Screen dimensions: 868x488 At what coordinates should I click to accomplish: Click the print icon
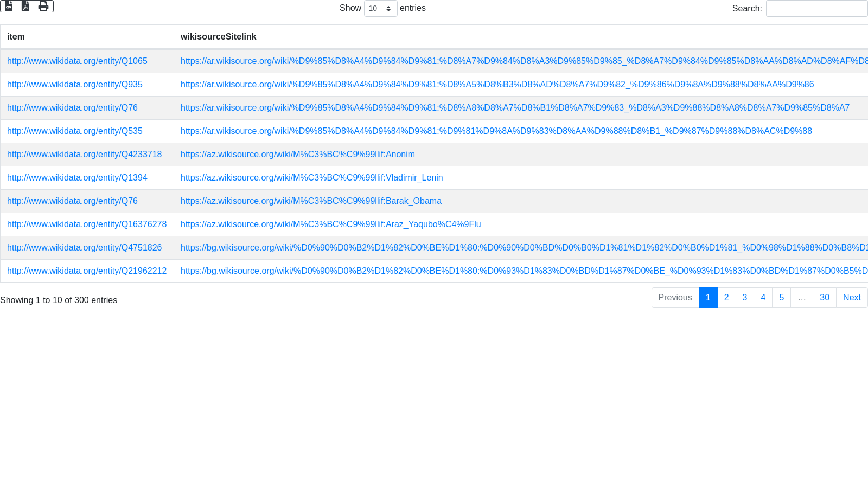(43, 6)
